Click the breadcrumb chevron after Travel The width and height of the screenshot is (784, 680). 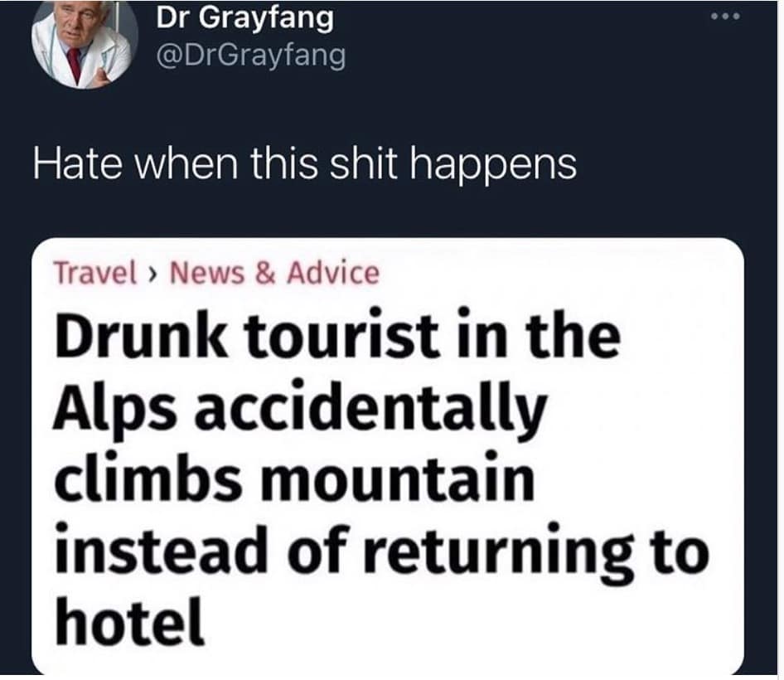[x=153, y=274]
